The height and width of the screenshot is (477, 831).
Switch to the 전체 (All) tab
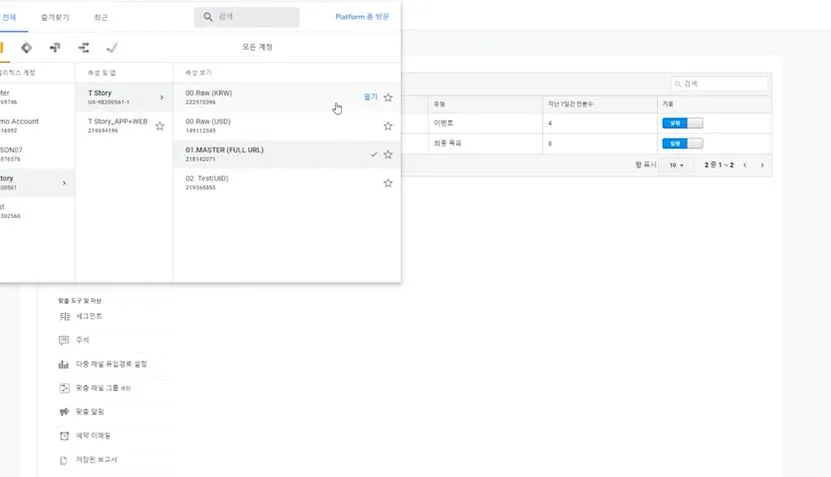[9, 17]
